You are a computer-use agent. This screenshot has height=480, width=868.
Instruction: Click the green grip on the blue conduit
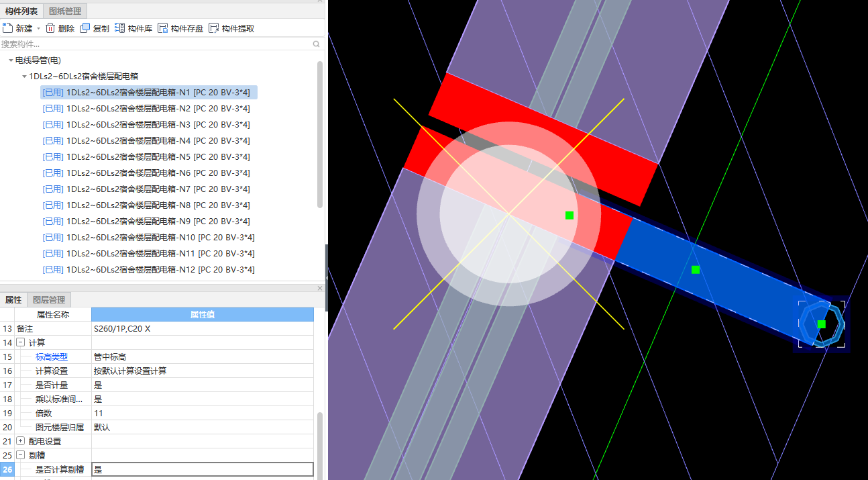click(696, 269)
